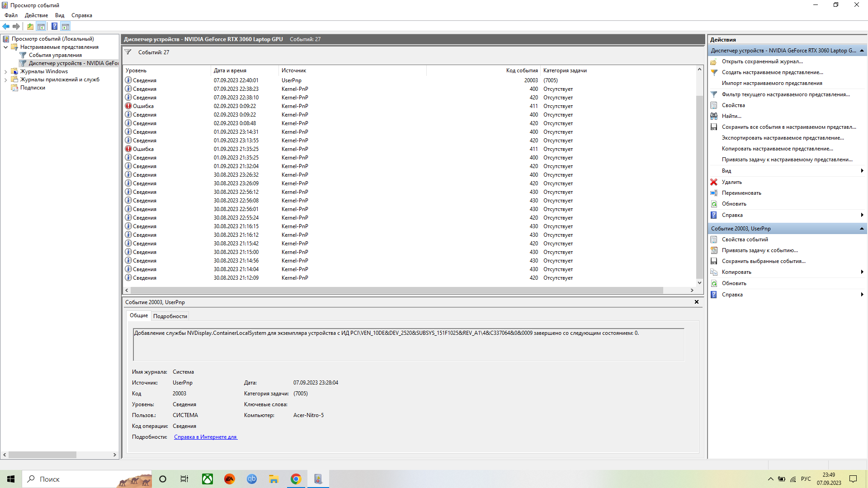
Task: Select the UserPnp event 07.09.2023 22:40:01
Action: [x=409, y=80]
